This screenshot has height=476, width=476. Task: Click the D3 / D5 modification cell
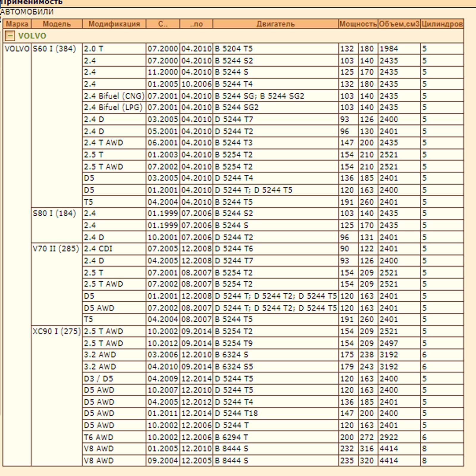pyautogui.click(x=114, y=379)
